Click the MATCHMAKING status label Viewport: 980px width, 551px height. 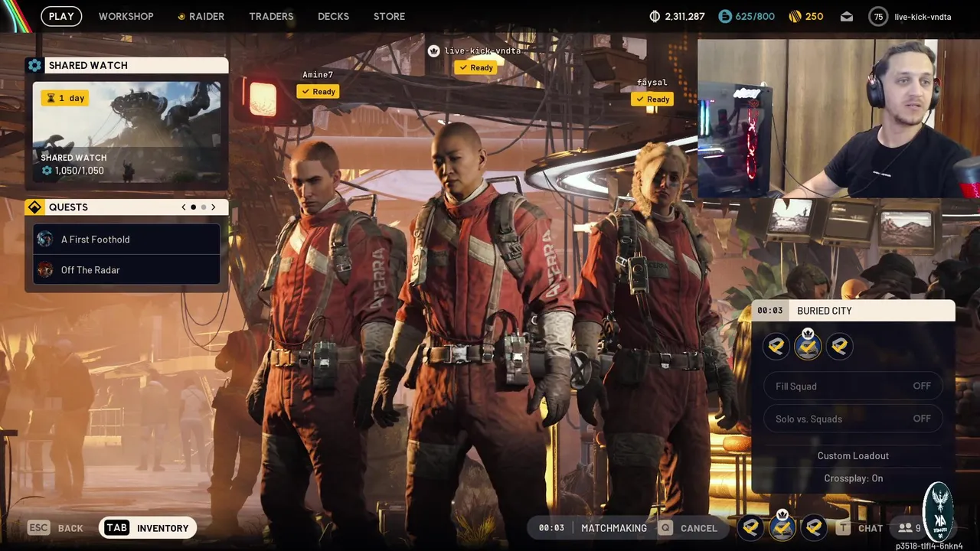pos(614,528)
